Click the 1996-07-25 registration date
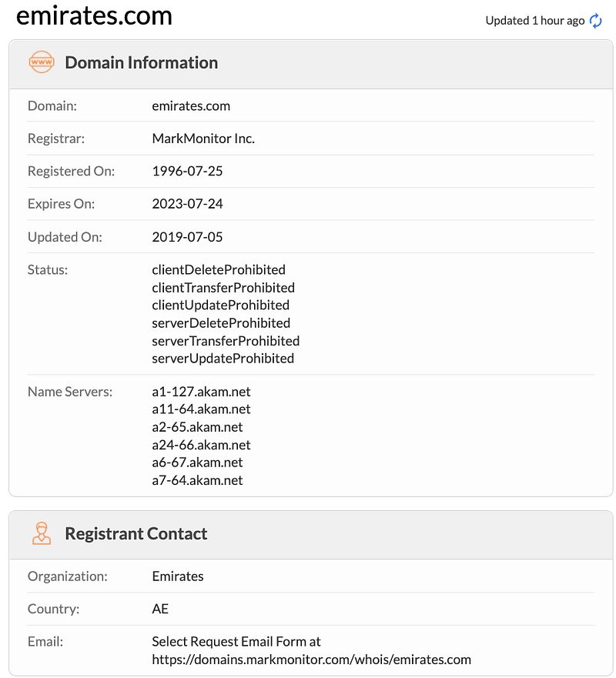Viewport: 616px width, 678px height. [187, 171]
